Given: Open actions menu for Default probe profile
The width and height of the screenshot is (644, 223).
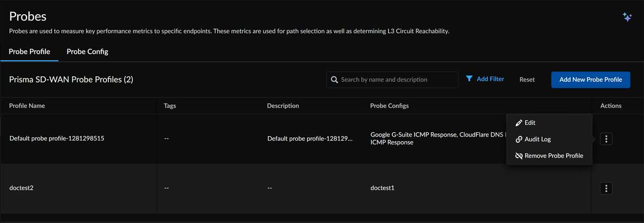Looking at the screenshot, I should click(607, 139).
